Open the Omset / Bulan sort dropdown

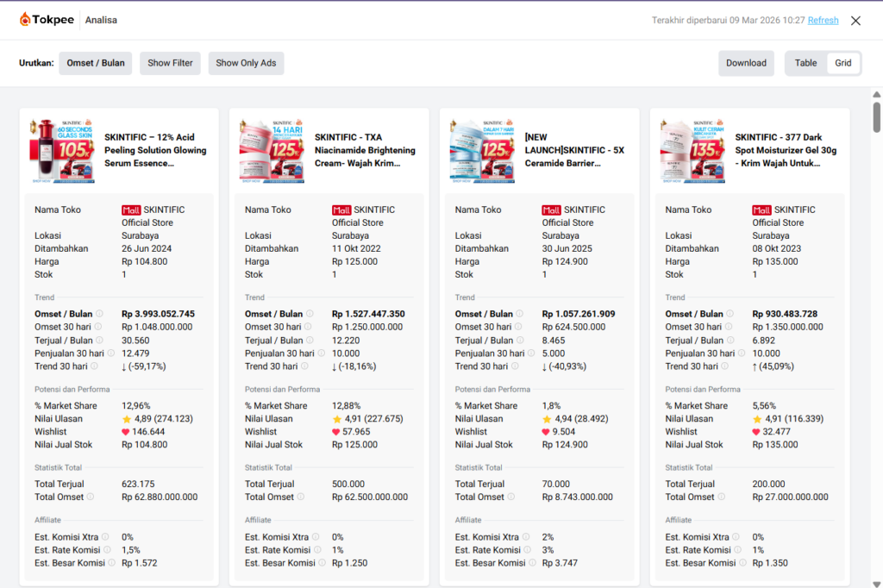click(96, 63)
